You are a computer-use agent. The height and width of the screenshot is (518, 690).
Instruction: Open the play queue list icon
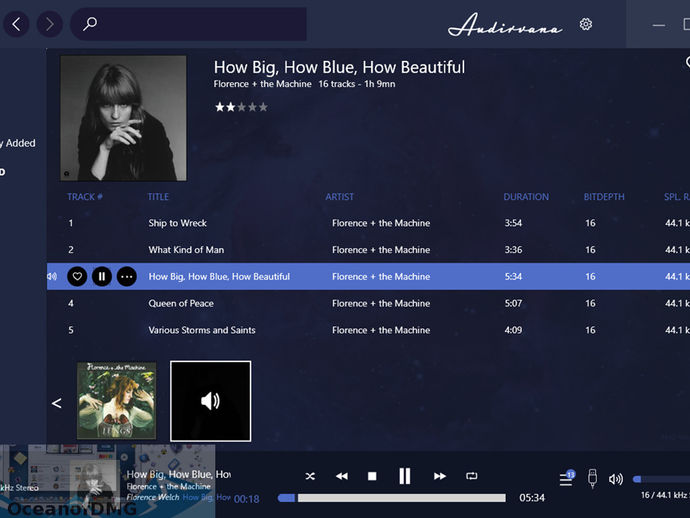click(567, 478)
